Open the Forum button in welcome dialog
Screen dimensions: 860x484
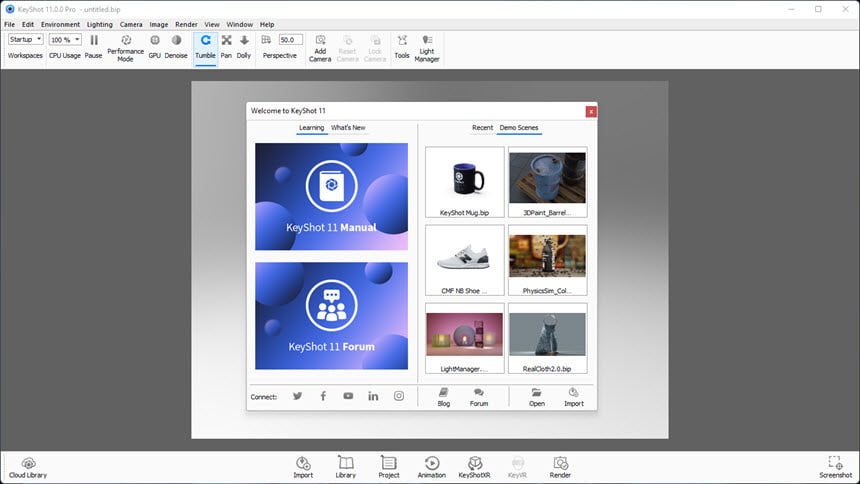[x=479, y=397]
